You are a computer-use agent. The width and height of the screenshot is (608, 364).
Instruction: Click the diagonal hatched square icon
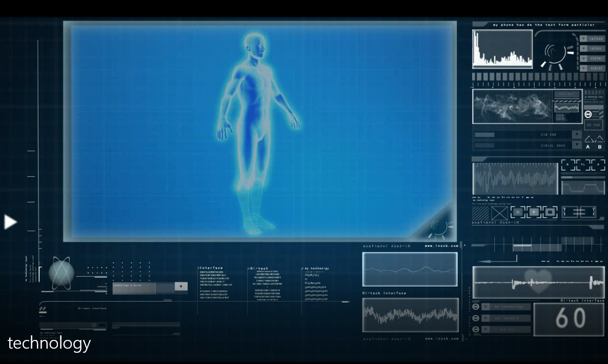click(480, 213)
